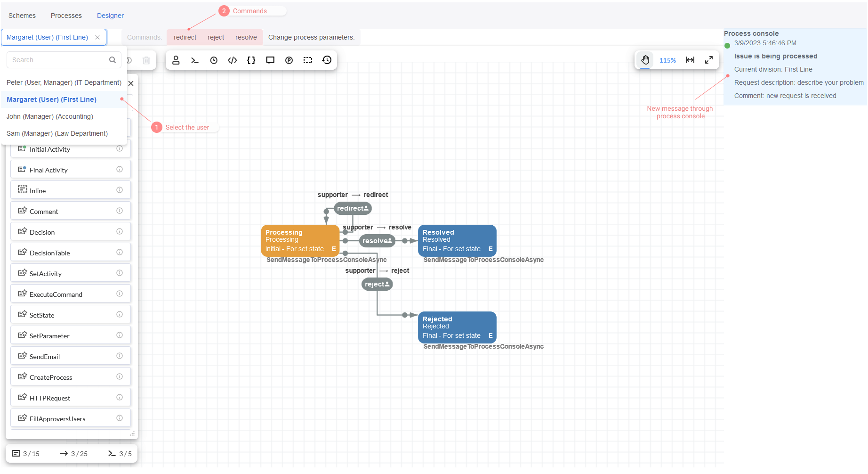The height and width of the screenshot is (474, 868).
Task: Click Change process parameters
Action: 311,37
